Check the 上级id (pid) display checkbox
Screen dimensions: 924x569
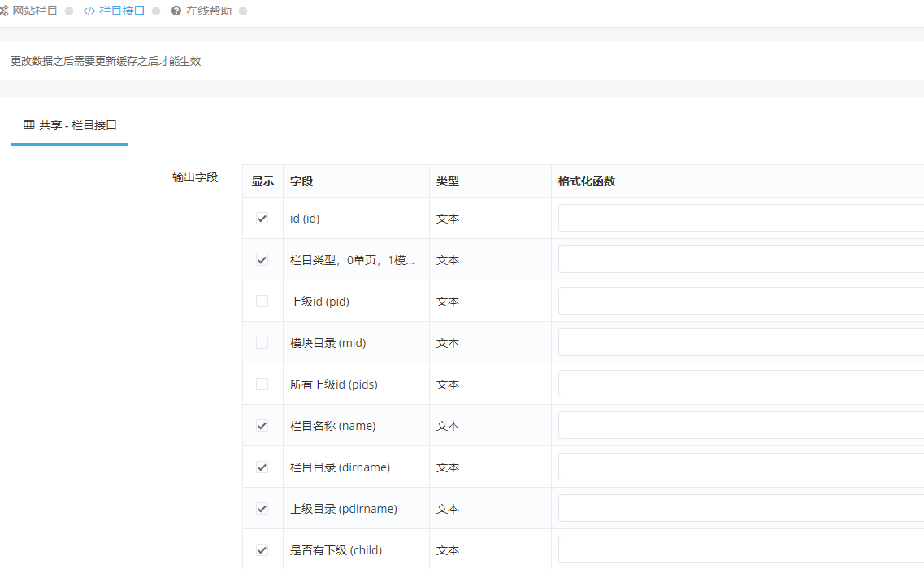[x=262, y=302]
